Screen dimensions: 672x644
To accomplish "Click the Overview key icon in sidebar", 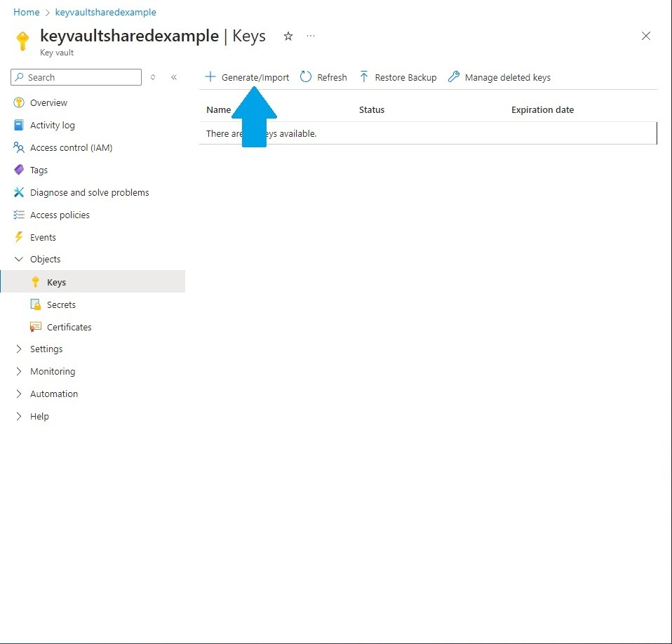I will coord(19,103).
